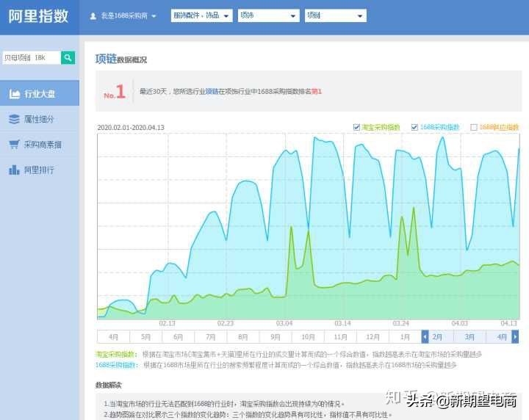Screen dimensions: 529x420
Task: Click 4月 in highlighted slider range
Action: coord(502,337)
